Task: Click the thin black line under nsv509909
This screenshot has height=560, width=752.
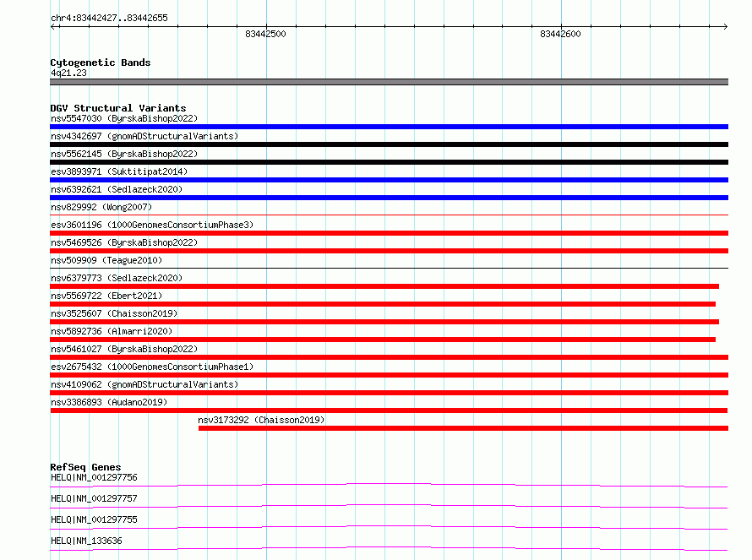Action: click(x=389, y=268)
